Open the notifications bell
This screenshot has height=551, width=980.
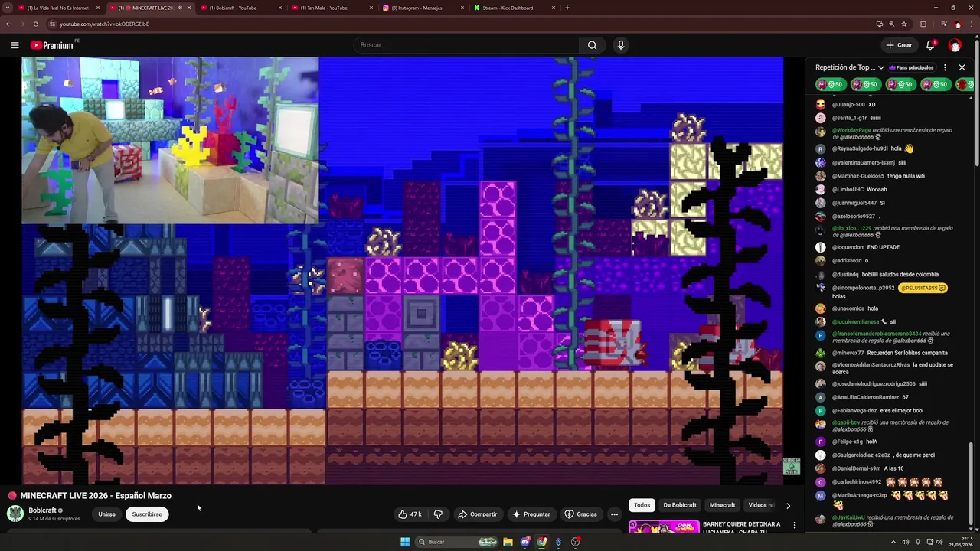click(x=930, y=45)
